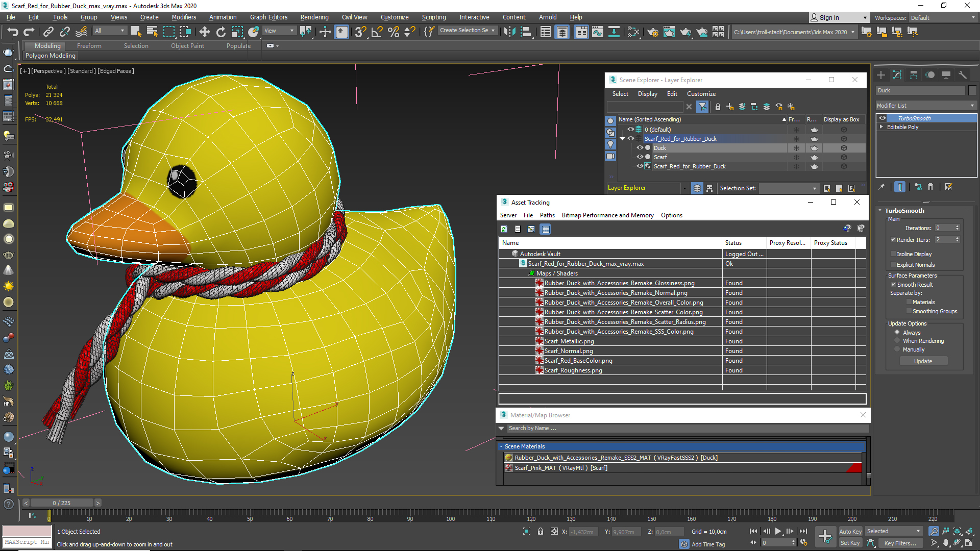Switch to Freeform ribbon tab
This screenshot has height=551, width=980.
[89, 45]
